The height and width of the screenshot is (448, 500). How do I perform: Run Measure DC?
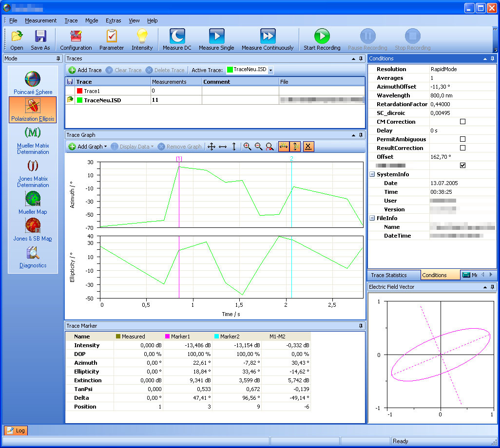pyautogui.click(x=177, y=40)
